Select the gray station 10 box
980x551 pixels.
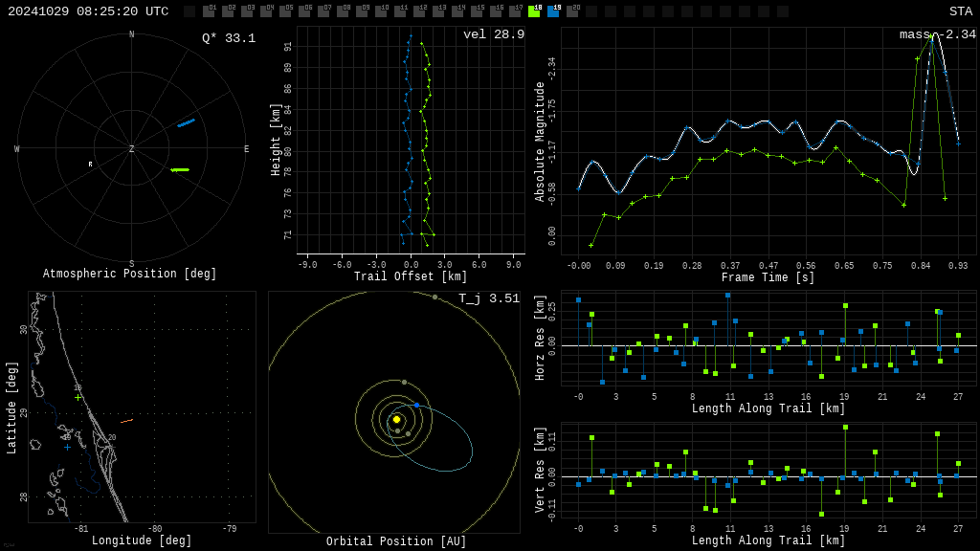pos(381,11)
